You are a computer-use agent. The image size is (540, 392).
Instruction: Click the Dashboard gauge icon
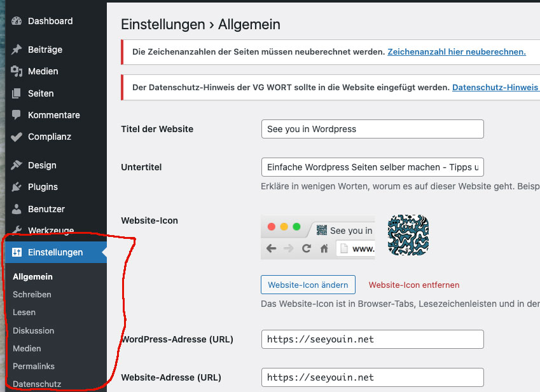pyautogui.click(x=17, y=21)
